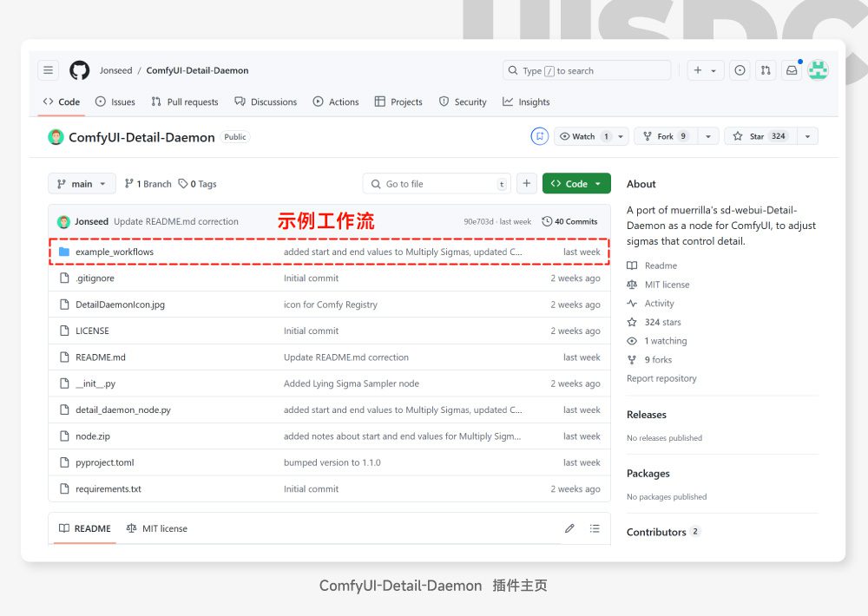
Task: Switch to the Discussions tab
Action: pyautogui.click(x=266, y=102)
